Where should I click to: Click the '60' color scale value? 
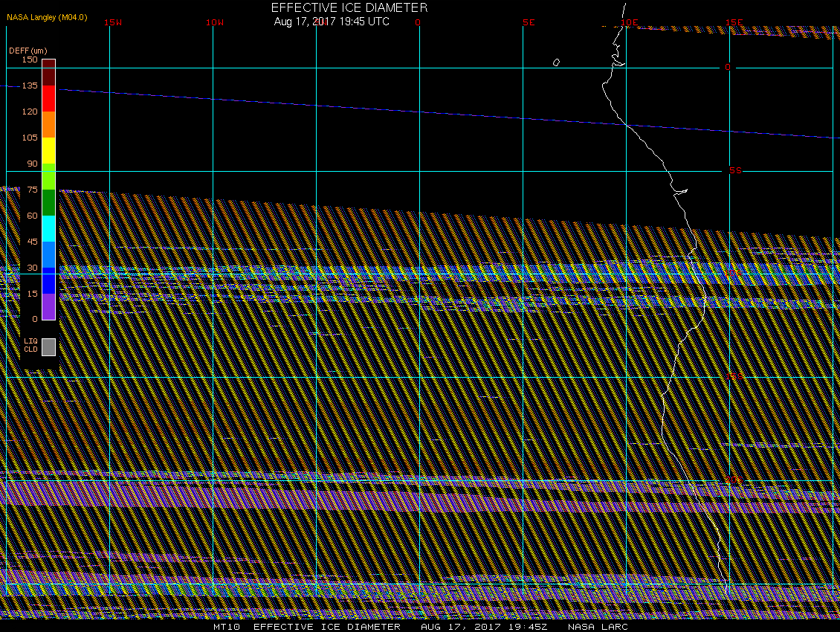click(33, 216)
